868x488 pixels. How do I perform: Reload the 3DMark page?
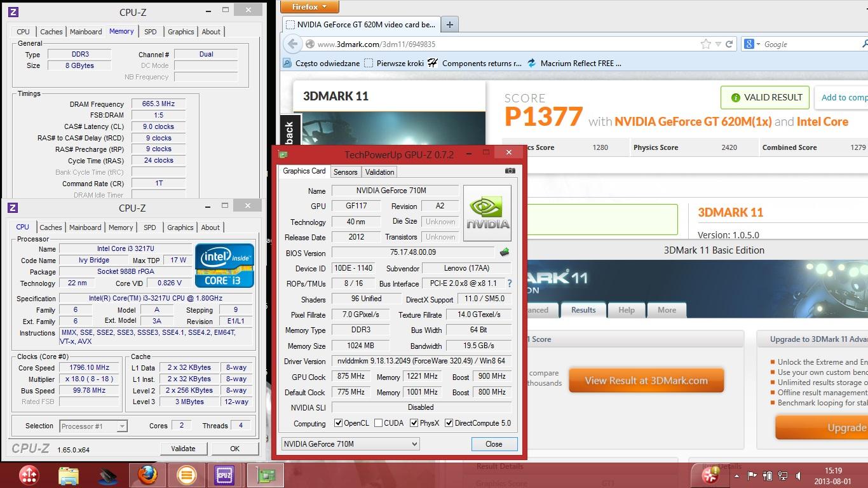(x=729, y=44)
